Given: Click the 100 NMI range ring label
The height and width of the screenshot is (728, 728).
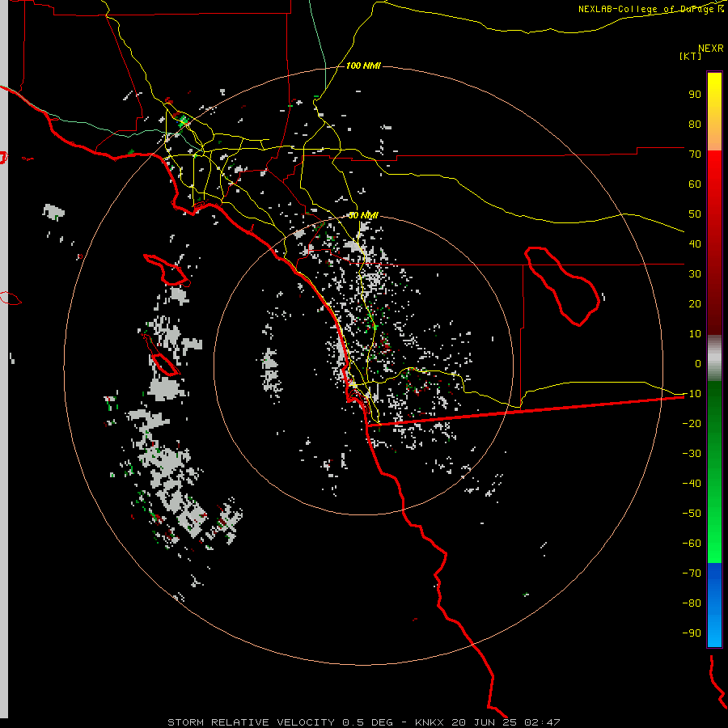Looking at the screenshot, I should coord(363,66).
